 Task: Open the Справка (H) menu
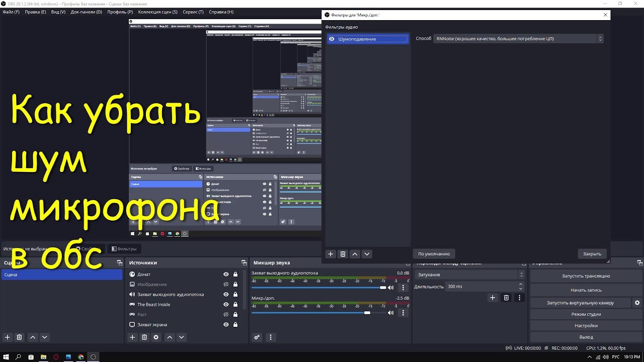pos(221,12)
